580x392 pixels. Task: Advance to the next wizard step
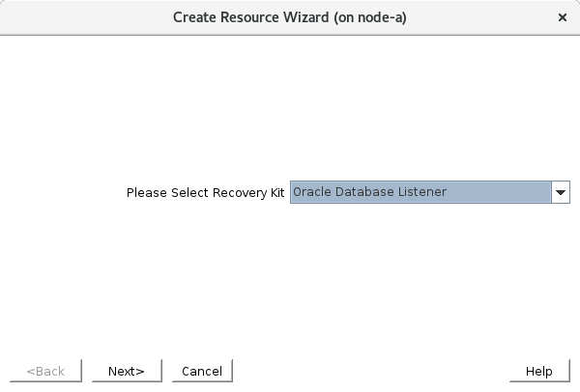[x=126, y=371]
